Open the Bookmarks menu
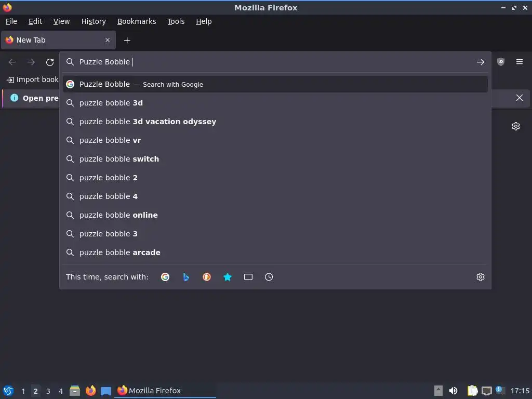Screen dimensions: 532x399 [137, 21]
